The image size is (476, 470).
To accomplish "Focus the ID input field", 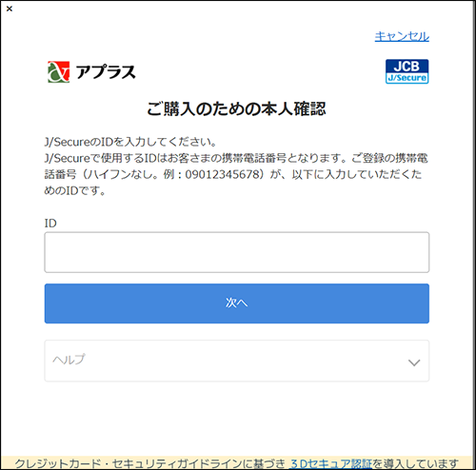I will (237, 252).
